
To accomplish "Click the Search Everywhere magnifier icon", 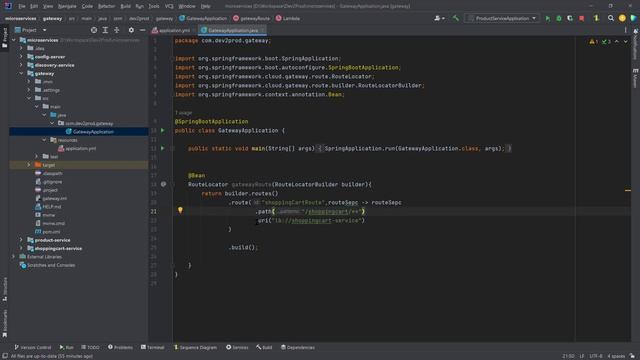I will point(611,18).
